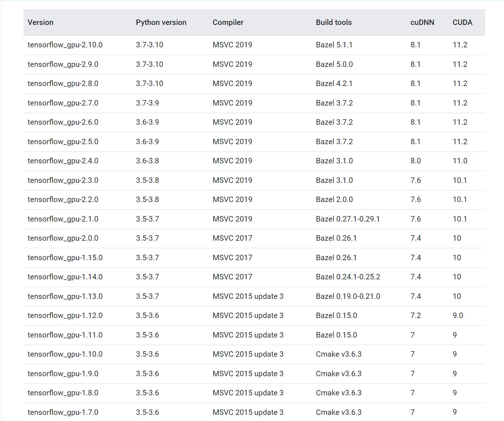Click the "cuDNN" column header

point(422,22)
